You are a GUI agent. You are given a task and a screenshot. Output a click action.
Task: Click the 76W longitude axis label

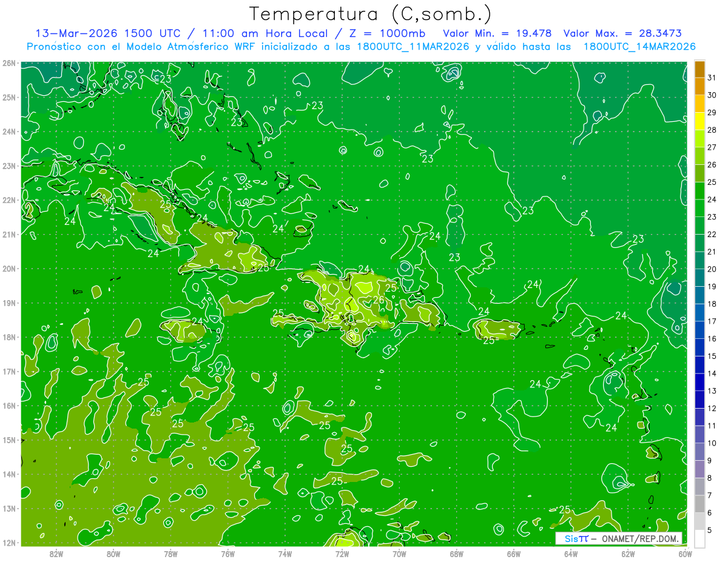(228, 554)
